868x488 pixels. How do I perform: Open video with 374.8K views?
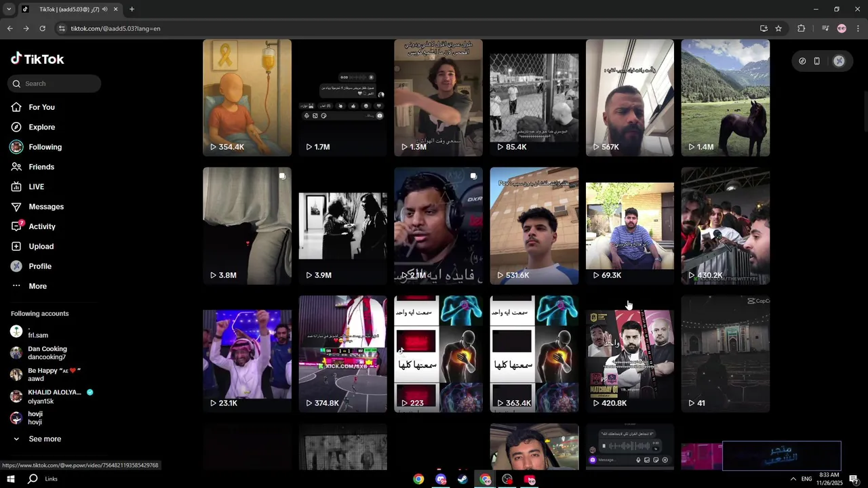pyautogui.click(x=342, y=354)
